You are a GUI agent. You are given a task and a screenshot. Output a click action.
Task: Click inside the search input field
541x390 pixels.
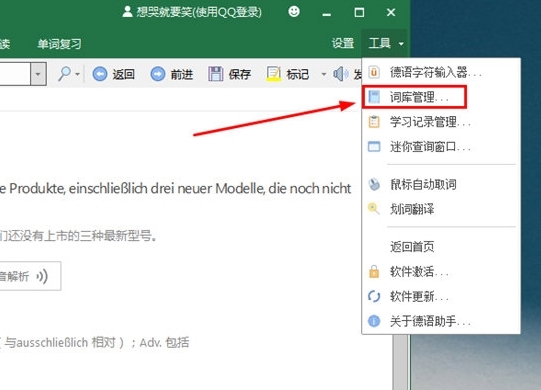[x=15, y=74]
